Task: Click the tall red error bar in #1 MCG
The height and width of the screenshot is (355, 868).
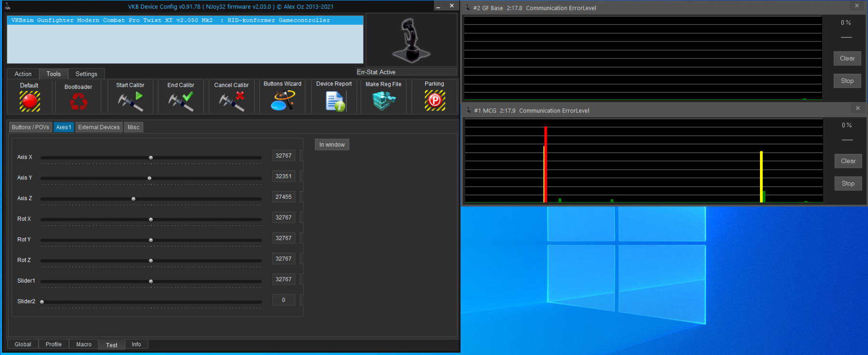Action: tap(545, 164)
